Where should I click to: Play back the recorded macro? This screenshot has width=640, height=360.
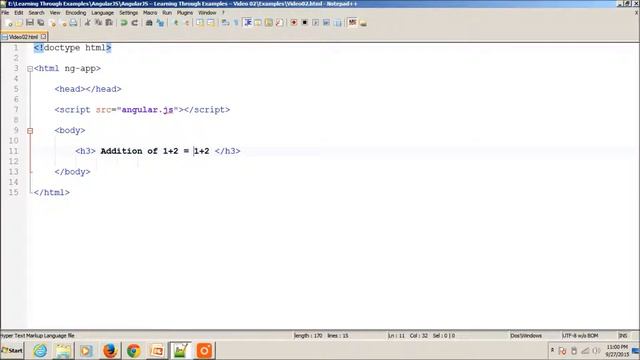point(316,23)
